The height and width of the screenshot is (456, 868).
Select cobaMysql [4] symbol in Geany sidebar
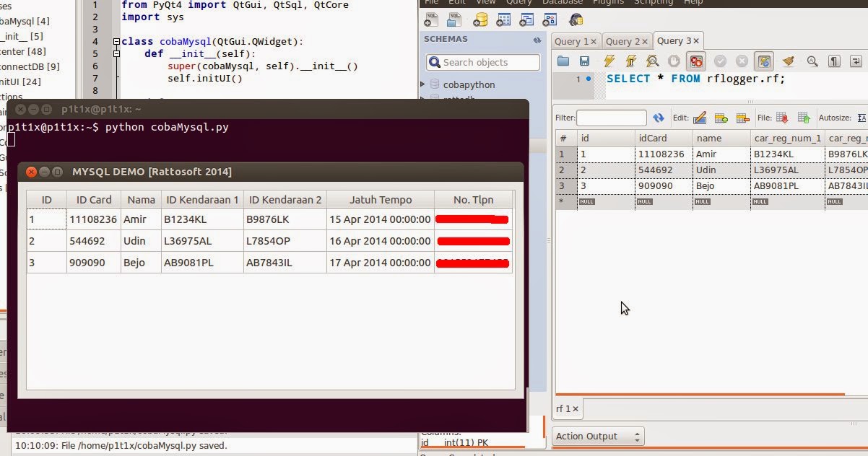coord(25,21)
